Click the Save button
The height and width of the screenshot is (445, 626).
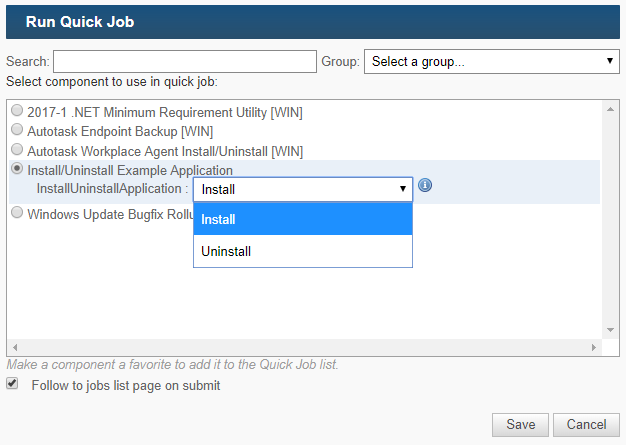coord(520,425)
